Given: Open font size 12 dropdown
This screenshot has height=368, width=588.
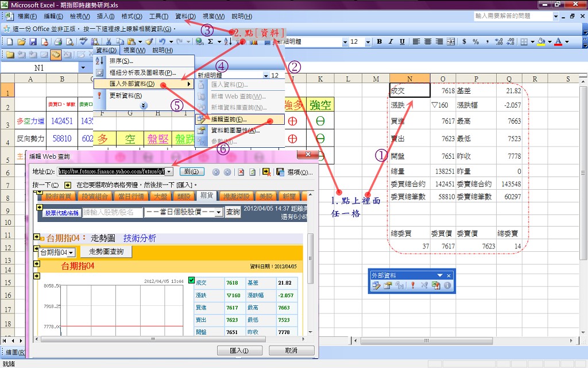Looking at the screenshot, I should coord(368,42).
